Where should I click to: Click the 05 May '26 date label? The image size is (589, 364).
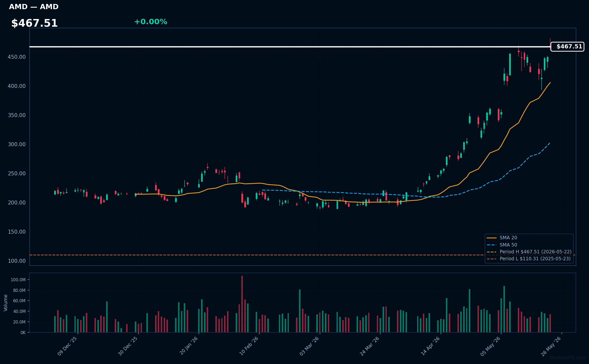[490, 346]
